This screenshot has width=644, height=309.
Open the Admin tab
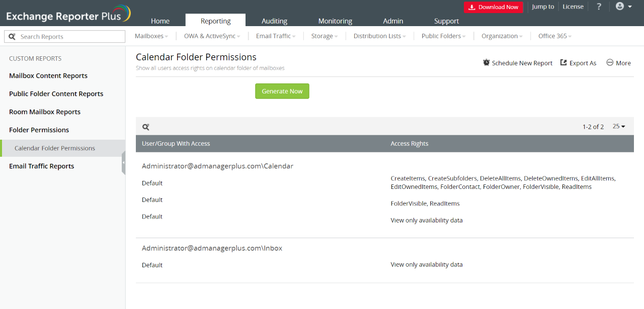click(x=393, y=21)
